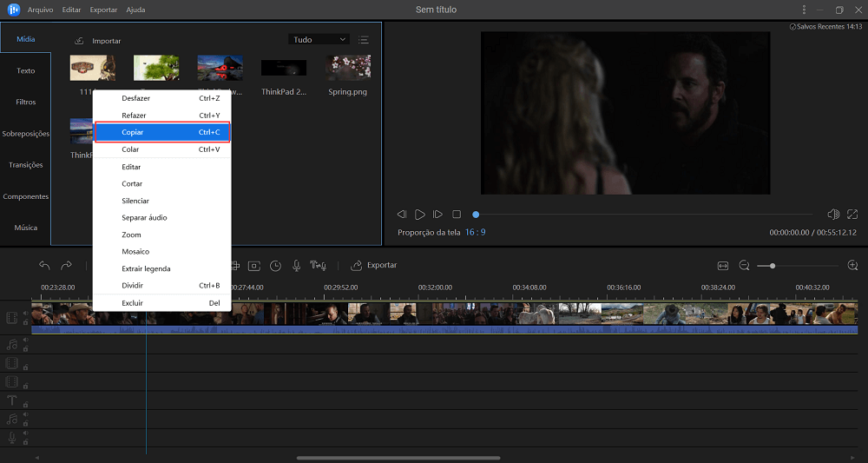Select Refazer in the context menu
This screenshot has width=868, height=463.
[x=162, y=116]
